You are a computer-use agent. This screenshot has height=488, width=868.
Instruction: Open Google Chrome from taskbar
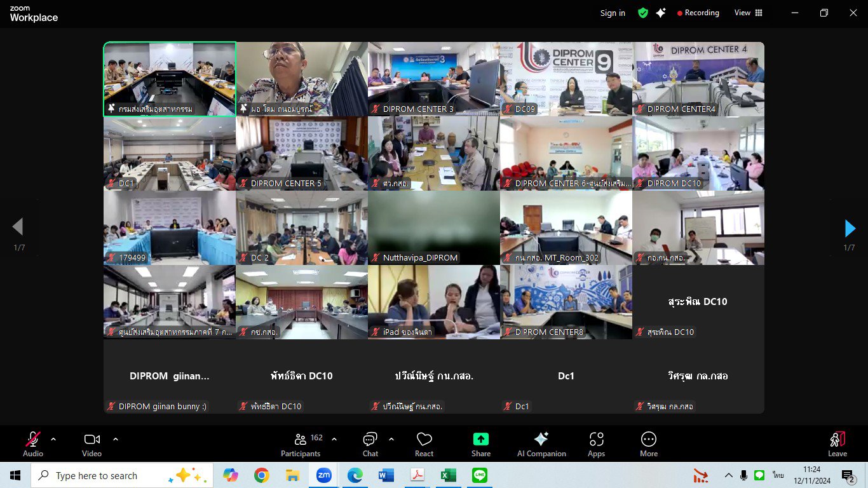pos(261,475)
